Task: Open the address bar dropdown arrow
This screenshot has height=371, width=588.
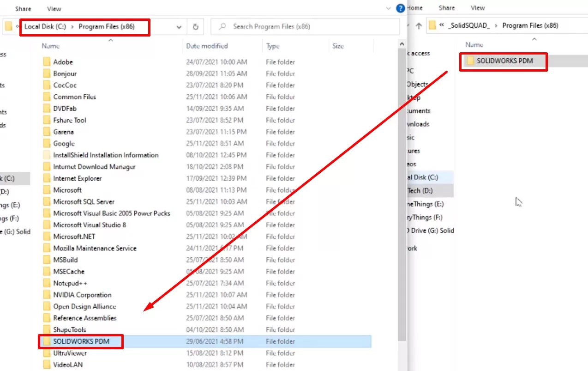Action: click(180, 27)
